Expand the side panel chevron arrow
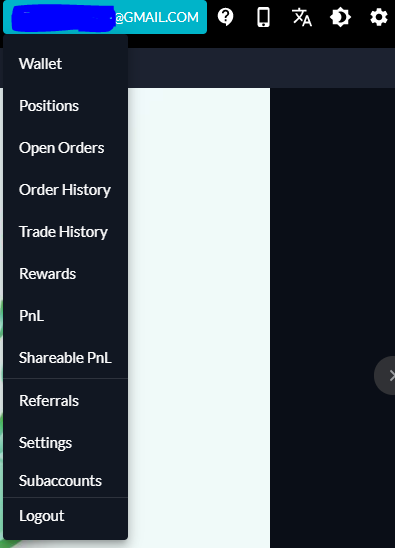This screenshot has width=395, height=548. tap(387, 376)
